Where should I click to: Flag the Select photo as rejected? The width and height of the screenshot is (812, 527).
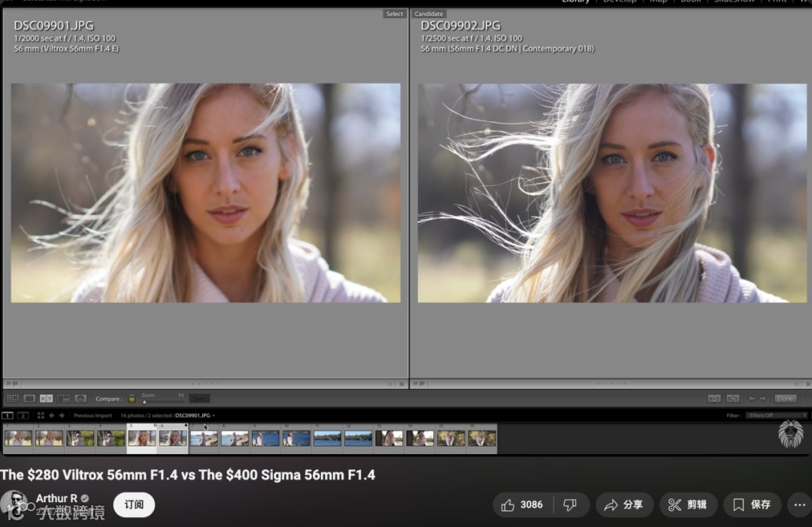click(15, 383)
